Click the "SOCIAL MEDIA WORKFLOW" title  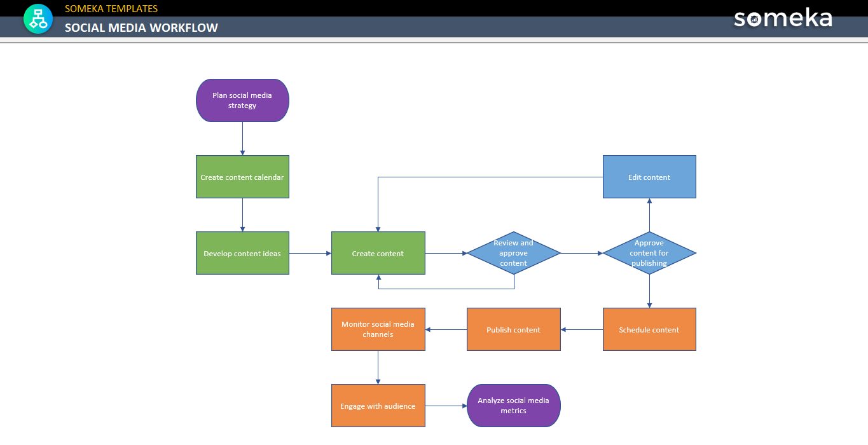click(x=141, y=27)
